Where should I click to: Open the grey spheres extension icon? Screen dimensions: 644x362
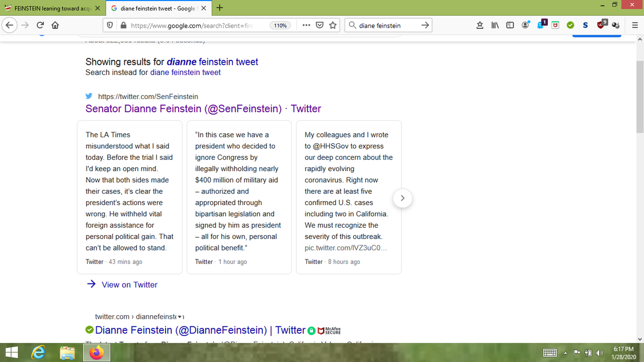(x=615, y=25)
